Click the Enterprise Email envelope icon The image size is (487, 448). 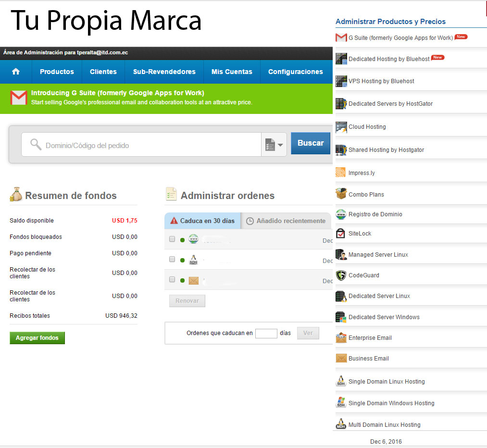341,337
